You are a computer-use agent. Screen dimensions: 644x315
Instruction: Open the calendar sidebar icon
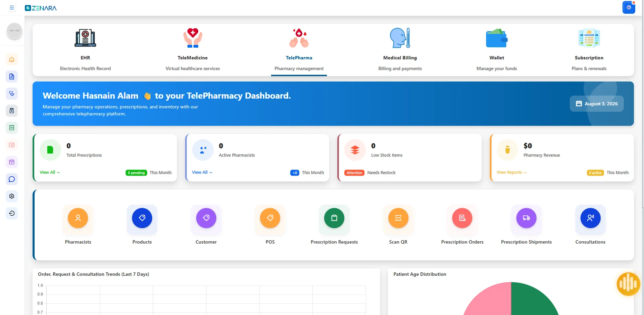(x=12, y=162)
